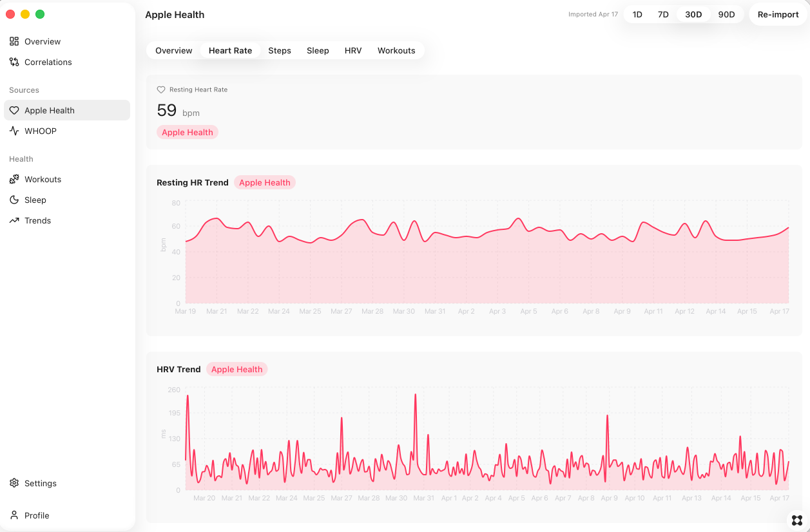Switch time range to 1D

point(637,15)
